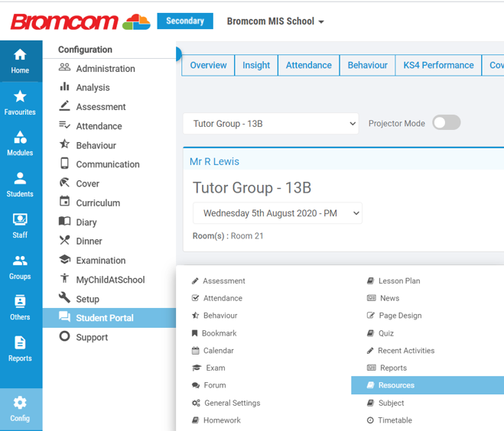The image size is (504, 431).
Task: Click the Behaviour star icon in Configuration
Action: [x=64, y=144]
